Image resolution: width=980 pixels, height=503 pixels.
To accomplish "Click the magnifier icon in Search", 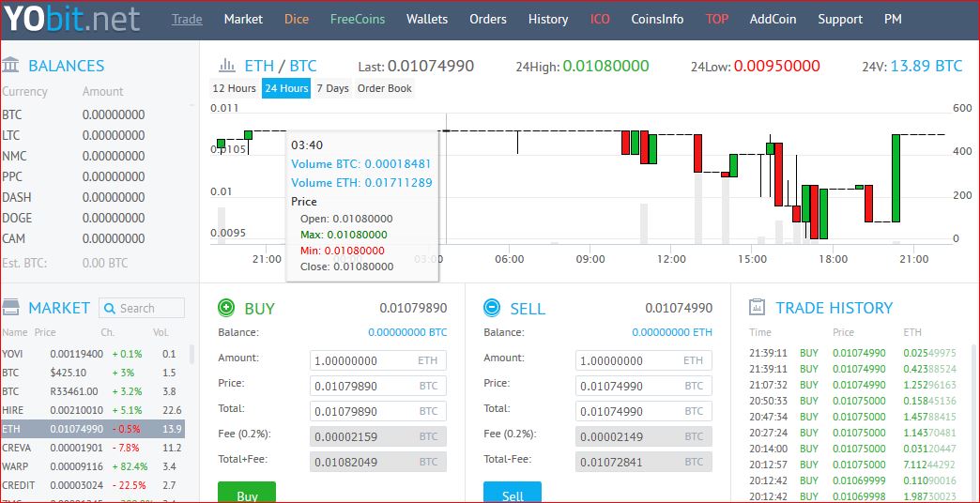I will [110, 308].
